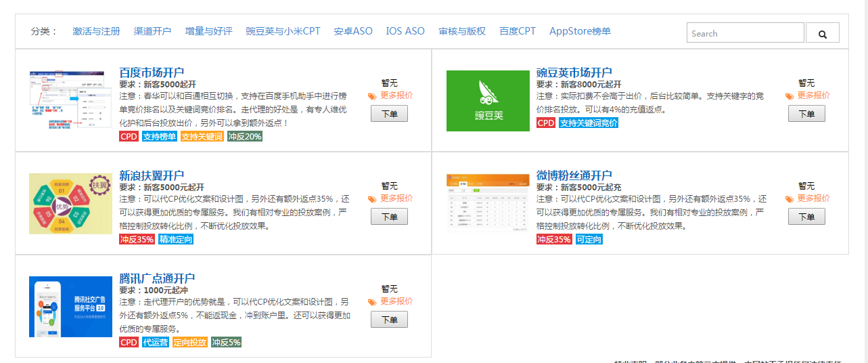The height and width of the screenshot is (363, 868).
Task: Click the 精准定向 tag under 新浪扶翼开户
Action: tap(175, 239)
